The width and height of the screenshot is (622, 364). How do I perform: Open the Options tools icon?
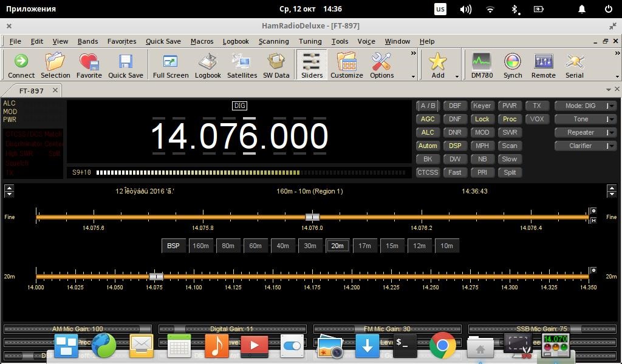(381, 65)
